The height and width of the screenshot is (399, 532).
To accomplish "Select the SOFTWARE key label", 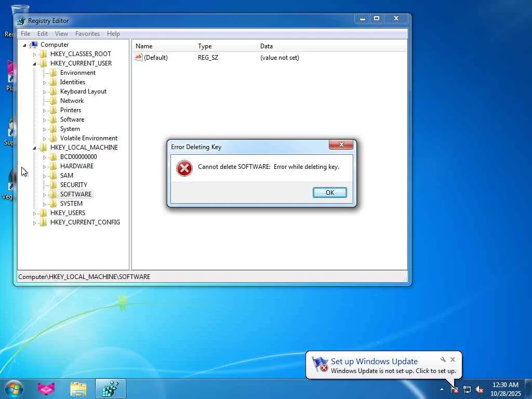I will pyautogui.click(x=76, y=194).
